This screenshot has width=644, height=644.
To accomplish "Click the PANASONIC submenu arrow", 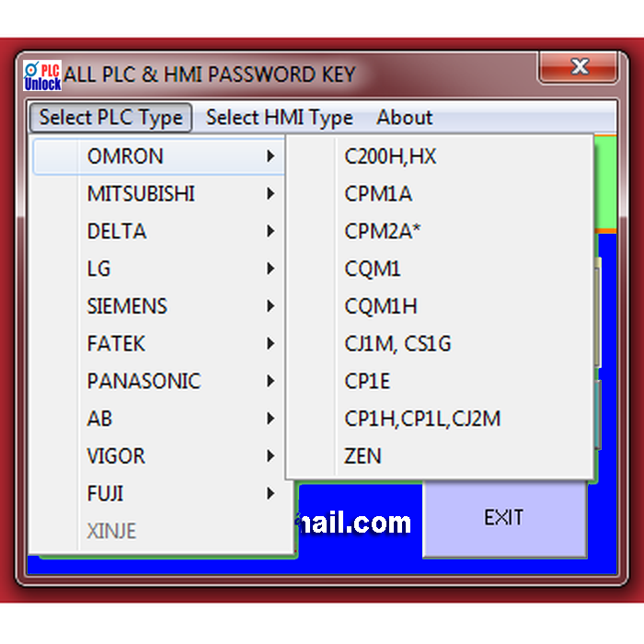I will [x=270, y=381].
